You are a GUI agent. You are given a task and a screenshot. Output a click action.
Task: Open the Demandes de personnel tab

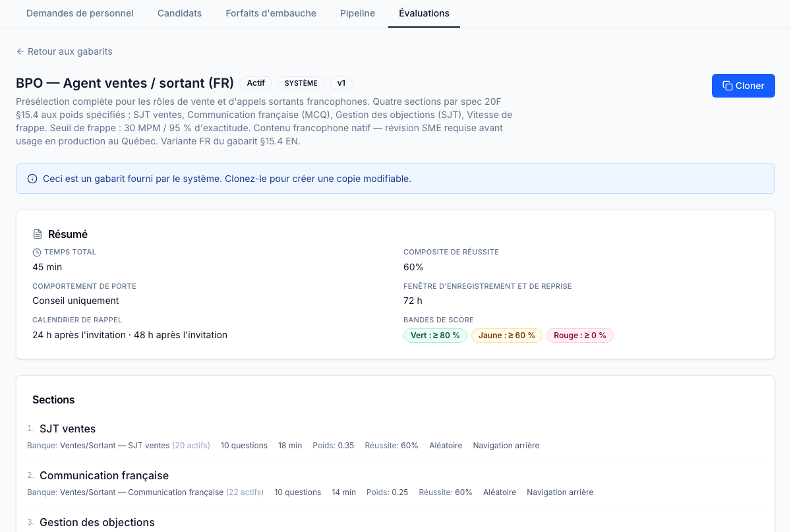click(x=80, y=13)
